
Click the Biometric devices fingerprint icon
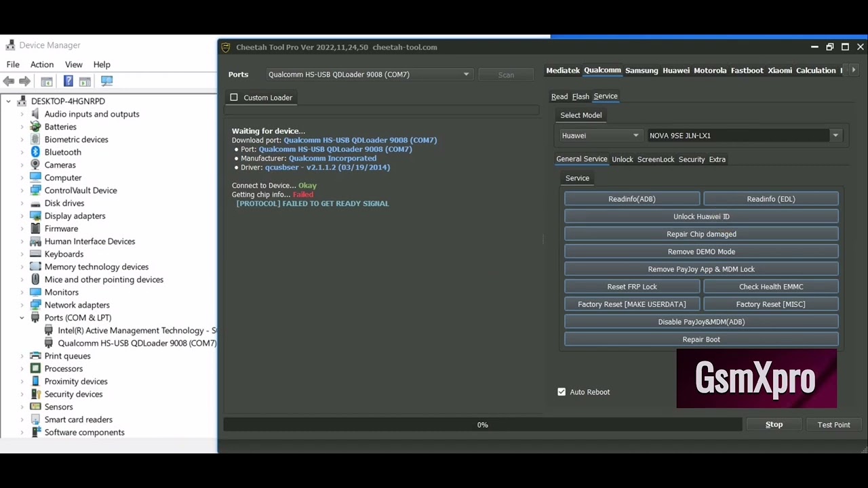(x=35, y=140)
